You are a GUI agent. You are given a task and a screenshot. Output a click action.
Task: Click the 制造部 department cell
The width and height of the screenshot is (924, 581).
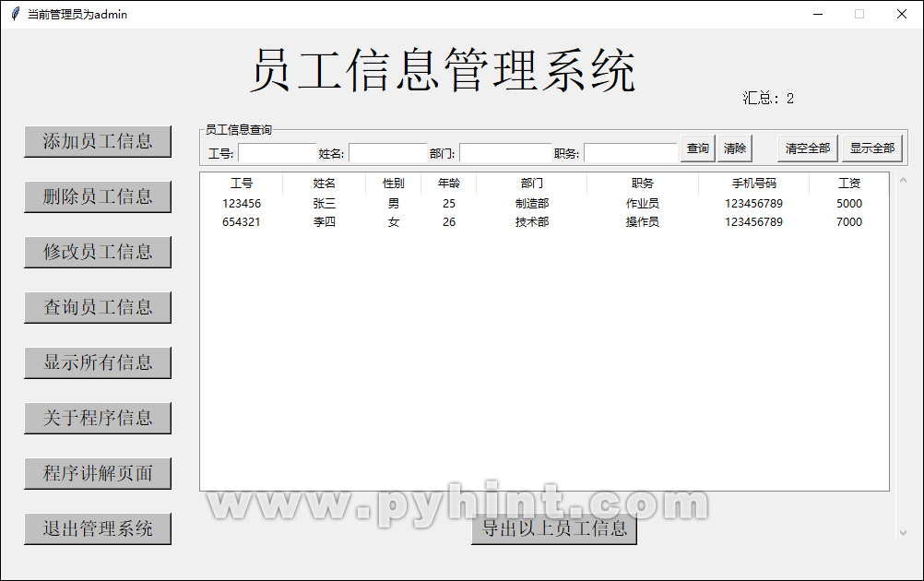click(531, 203)
